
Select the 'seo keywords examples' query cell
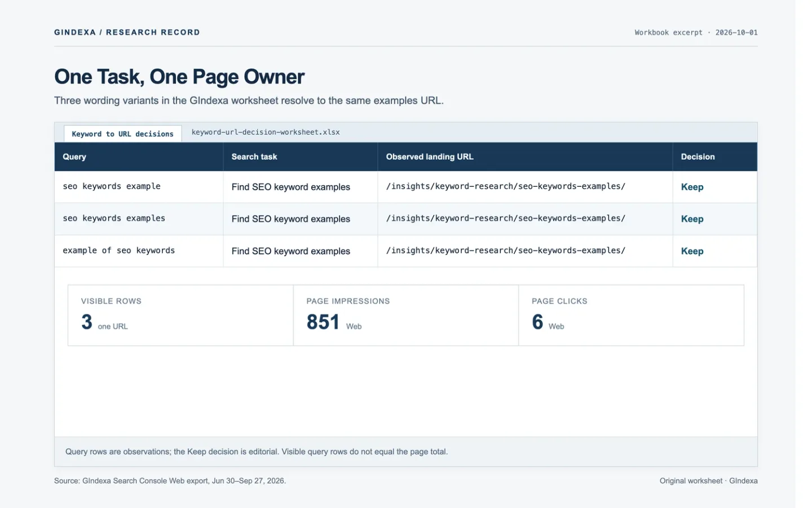click(139, 219)
